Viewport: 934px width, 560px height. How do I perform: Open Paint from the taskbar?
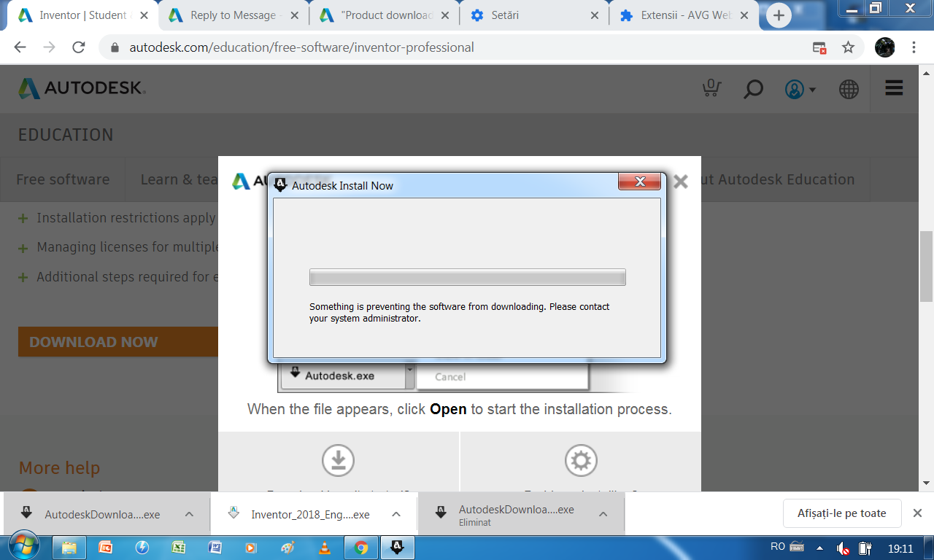pyautogui.click(x=288, y=548)
